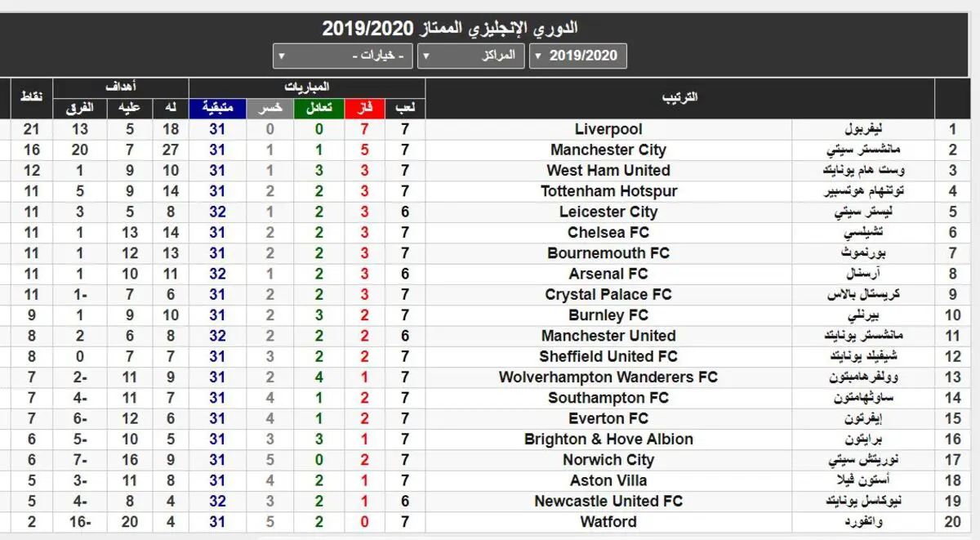Click the West Ham United team name

click(608, 171)
